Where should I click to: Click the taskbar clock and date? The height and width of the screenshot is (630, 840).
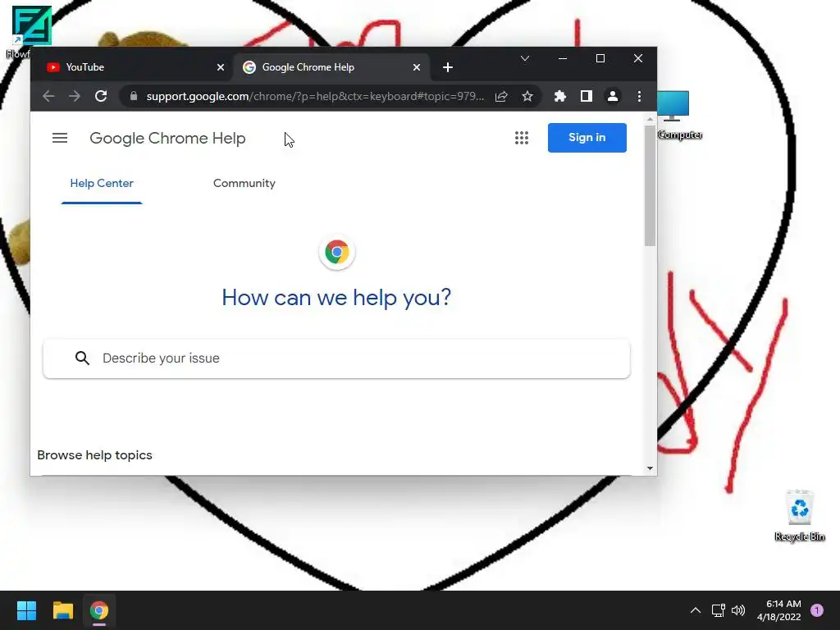point(779,610)
